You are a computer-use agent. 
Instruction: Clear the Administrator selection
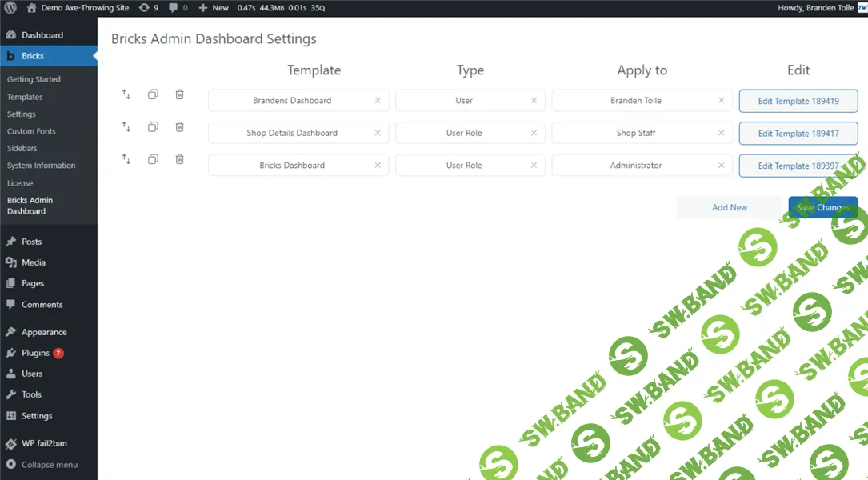(x=721, y=166)
